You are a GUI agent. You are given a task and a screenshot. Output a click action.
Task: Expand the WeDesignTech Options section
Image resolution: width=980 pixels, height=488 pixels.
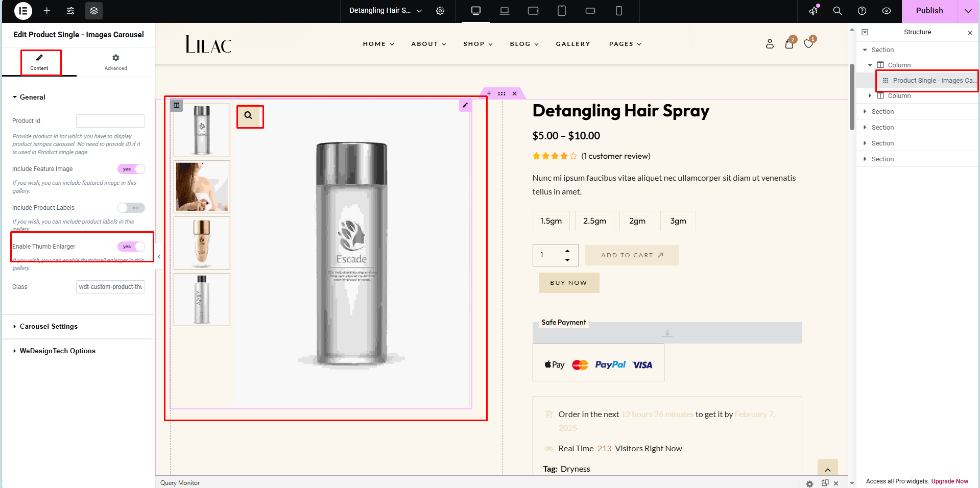(79, 351)
